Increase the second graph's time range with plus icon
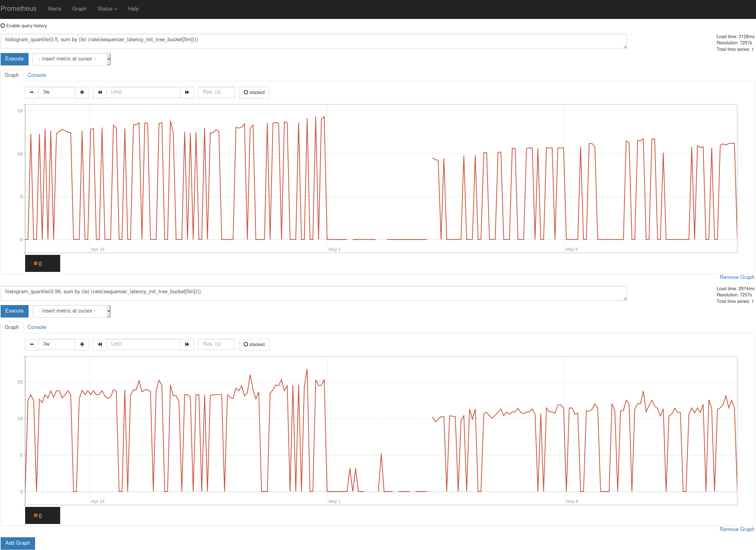 pyautogui.click(x=82, y=344)
